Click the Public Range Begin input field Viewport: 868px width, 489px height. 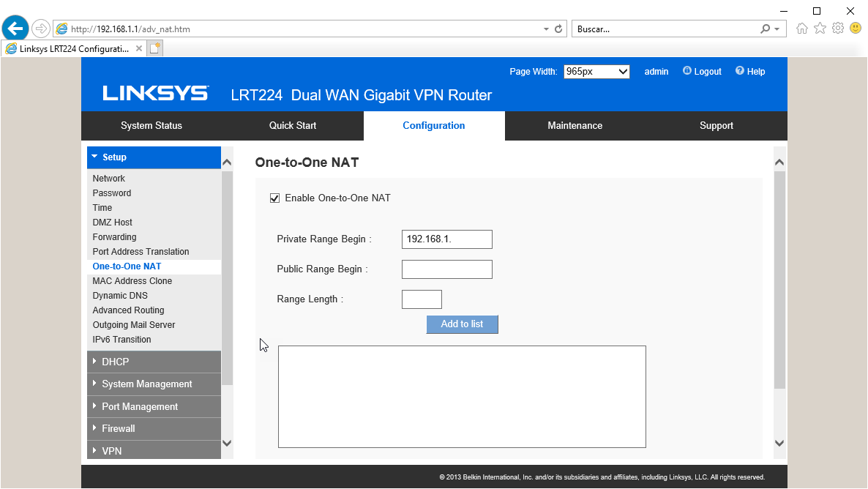coord(446,269)
